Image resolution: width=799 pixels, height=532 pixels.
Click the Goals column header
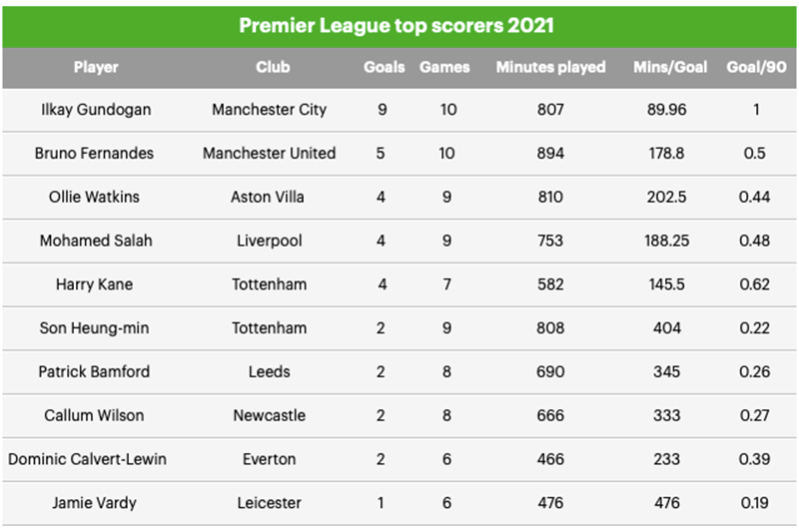[x=384, y=67]
